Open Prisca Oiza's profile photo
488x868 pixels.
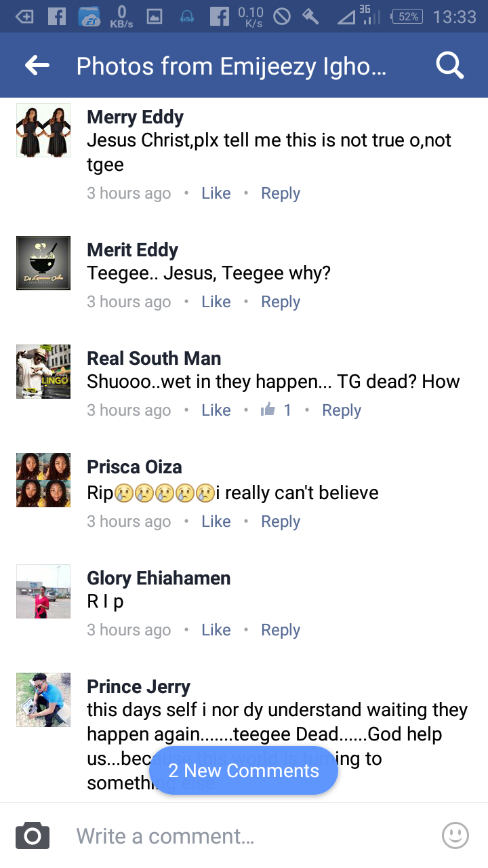tap(43, 480)
